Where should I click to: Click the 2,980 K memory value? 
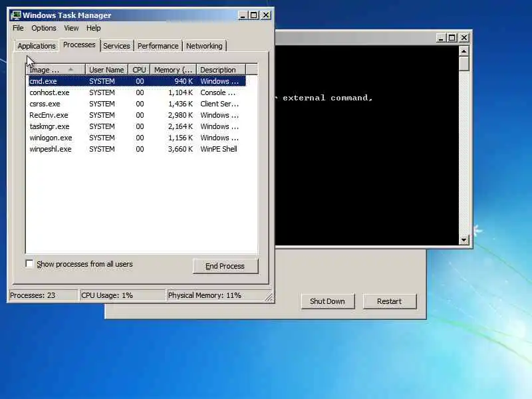[180, 115]
